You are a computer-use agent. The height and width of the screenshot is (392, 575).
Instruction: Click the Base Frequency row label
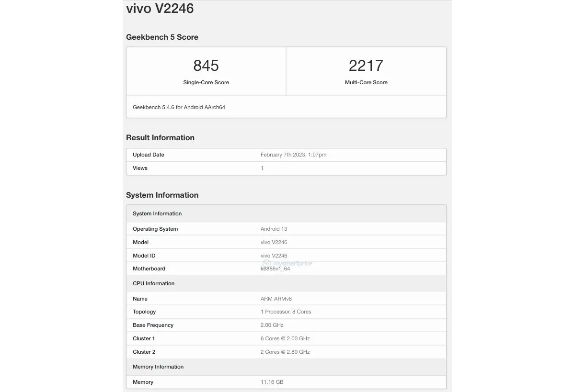153,325
